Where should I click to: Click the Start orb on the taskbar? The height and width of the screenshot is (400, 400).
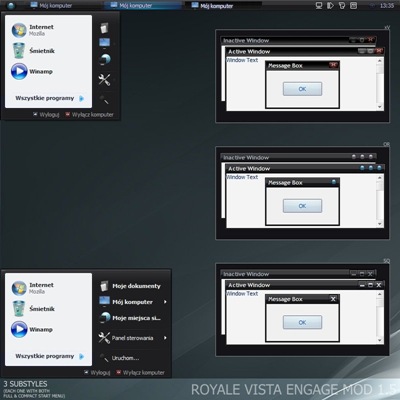[10, 6]
